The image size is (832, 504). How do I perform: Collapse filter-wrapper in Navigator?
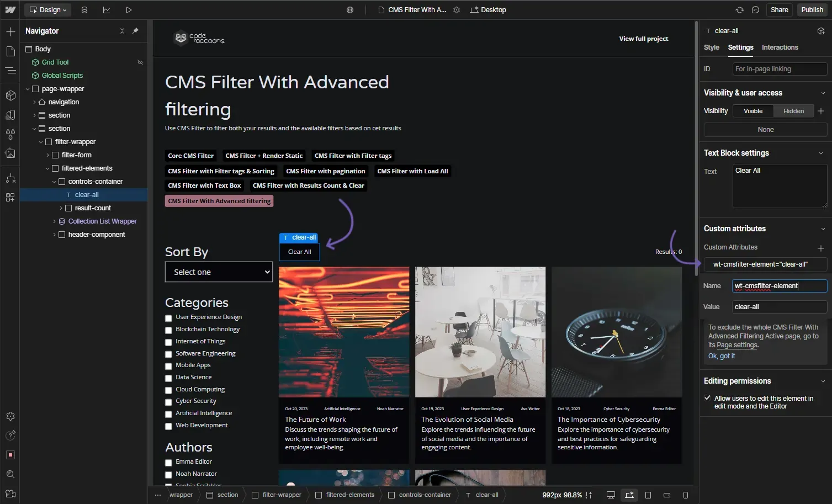(x=41, y=142)
